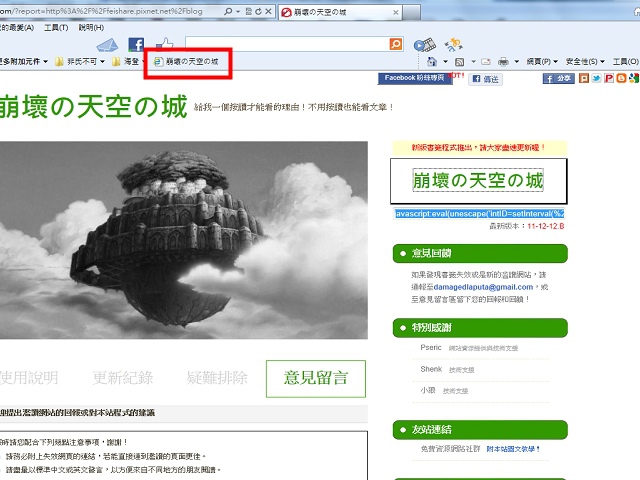
Task: Click the selected javascript:eval code field
Action: tap(479, 213)
